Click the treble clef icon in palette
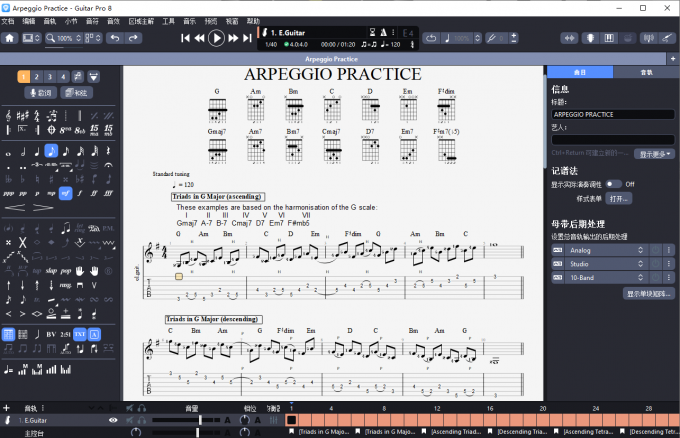The image size is (680, 438). (8, 117)
